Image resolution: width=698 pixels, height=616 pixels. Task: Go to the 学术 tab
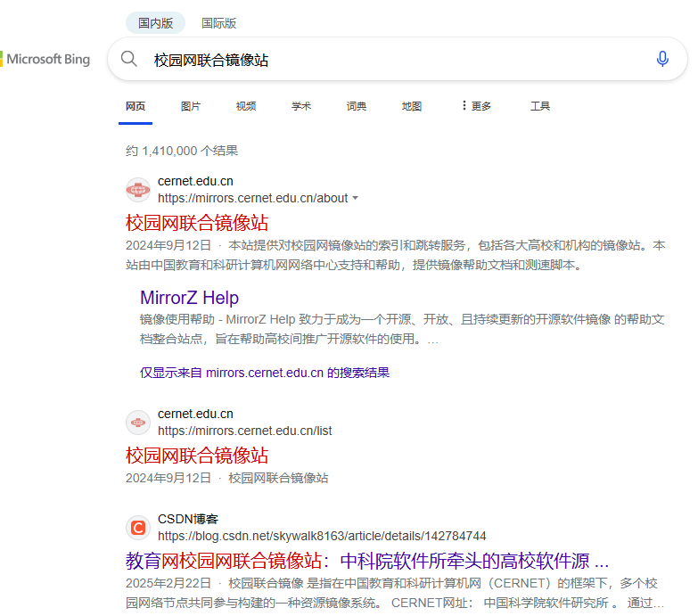[301, 106]
